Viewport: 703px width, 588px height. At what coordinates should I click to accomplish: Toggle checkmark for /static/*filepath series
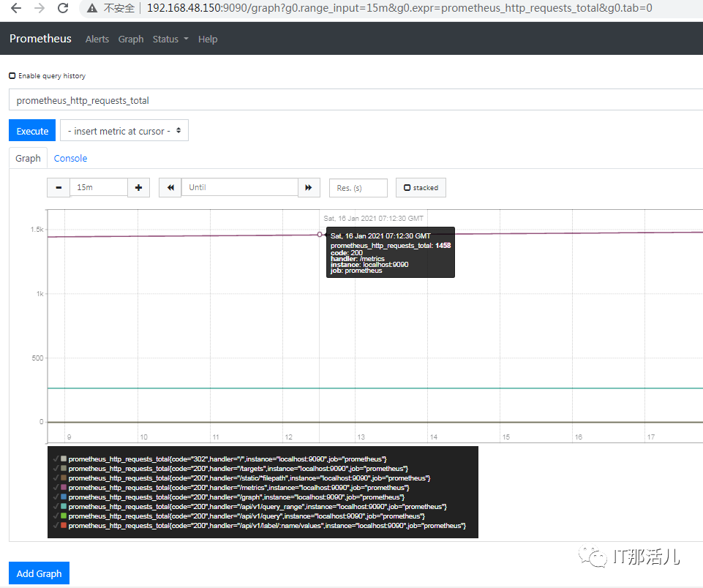(x=56, y=478)
